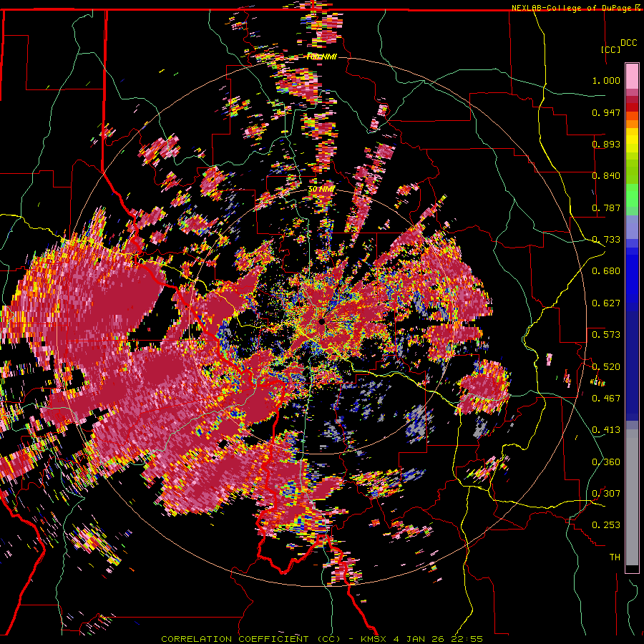Click the black radar site dot at center
This screenshot has width=644, height=644.
(x=321, y=321)
